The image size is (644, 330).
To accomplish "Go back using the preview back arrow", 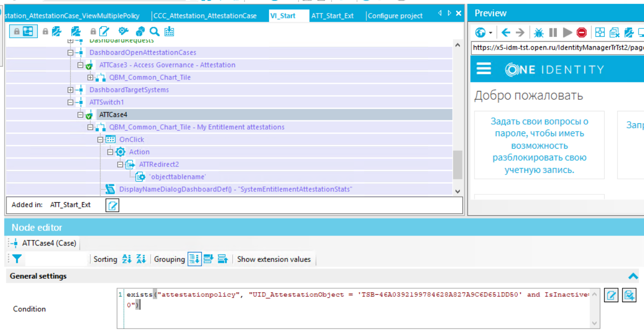I will (x=506, y=33).
